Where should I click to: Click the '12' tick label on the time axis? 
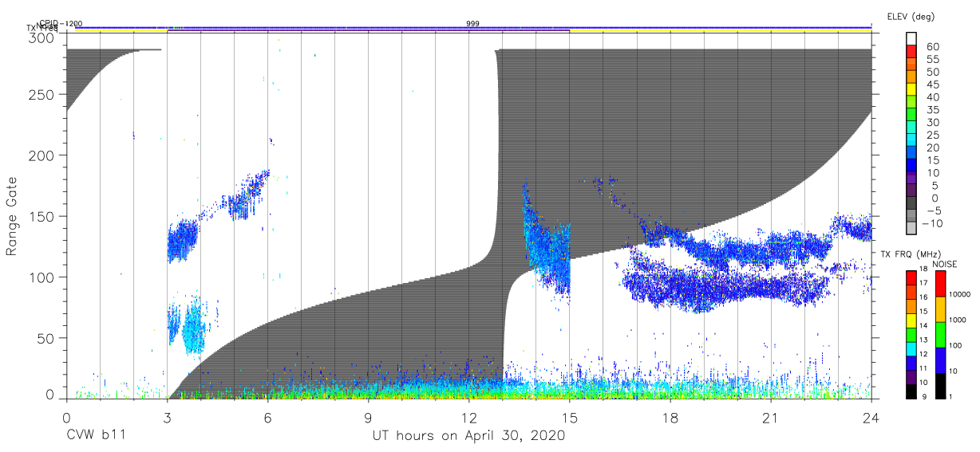[x=468, y=417]
